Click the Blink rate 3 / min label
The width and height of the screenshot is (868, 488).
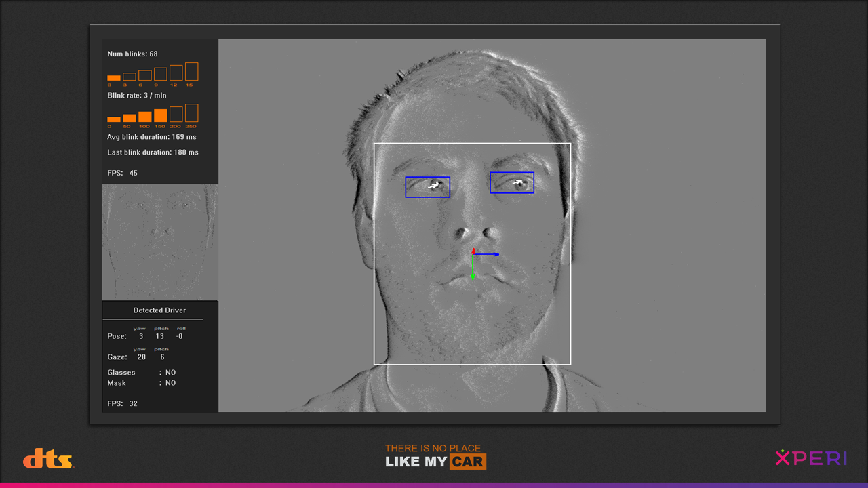click(x=136, y=96)
